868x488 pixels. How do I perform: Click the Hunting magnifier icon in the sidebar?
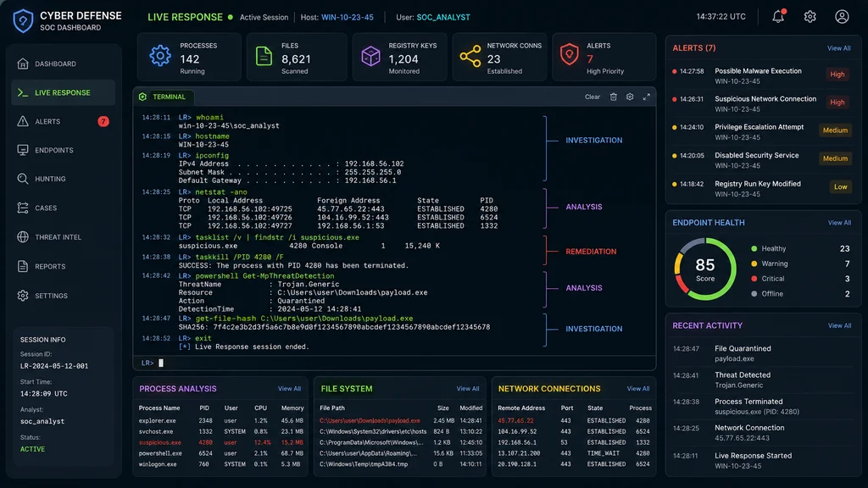[23, 179]
